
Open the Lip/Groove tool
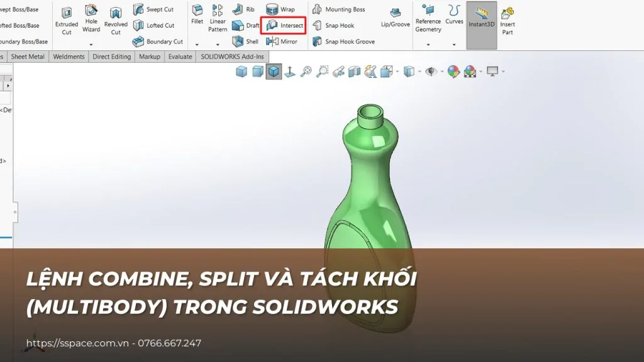[x=395, y=17]
